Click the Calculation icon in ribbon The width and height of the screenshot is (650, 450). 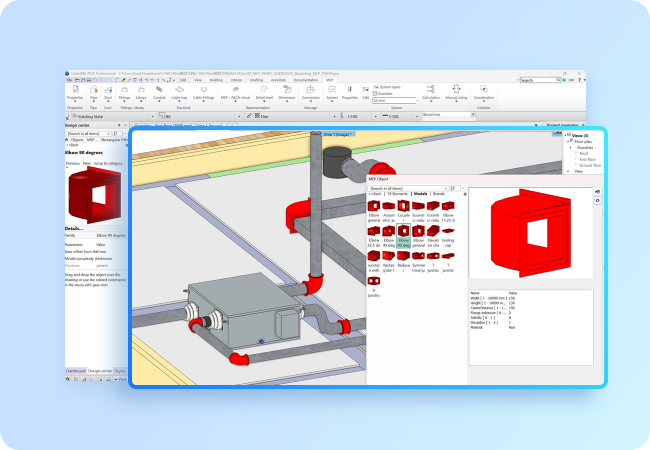431,91
